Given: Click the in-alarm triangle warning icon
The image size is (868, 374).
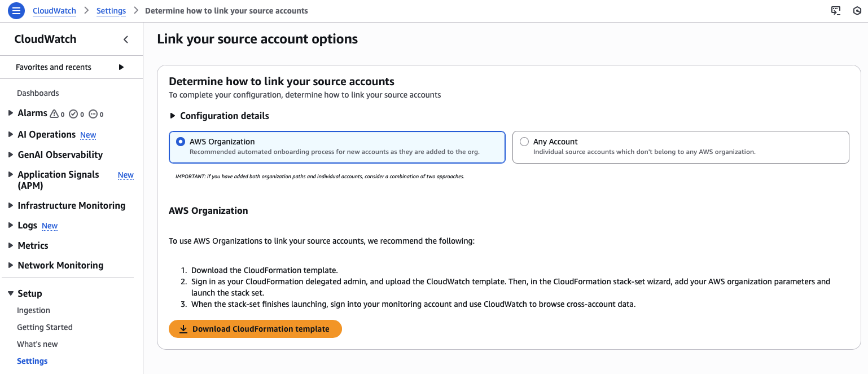Looking at the screenshot, I should click(x=54, y=114).
